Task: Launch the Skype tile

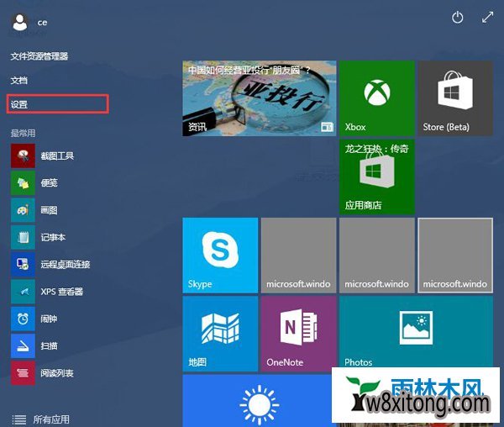Action: [220, 255]
